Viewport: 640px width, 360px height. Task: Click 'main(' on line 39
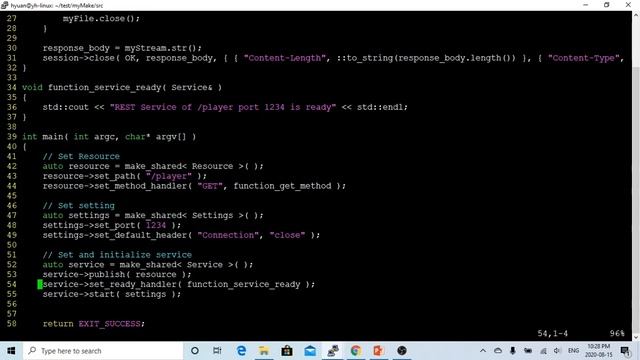point(55,137)
